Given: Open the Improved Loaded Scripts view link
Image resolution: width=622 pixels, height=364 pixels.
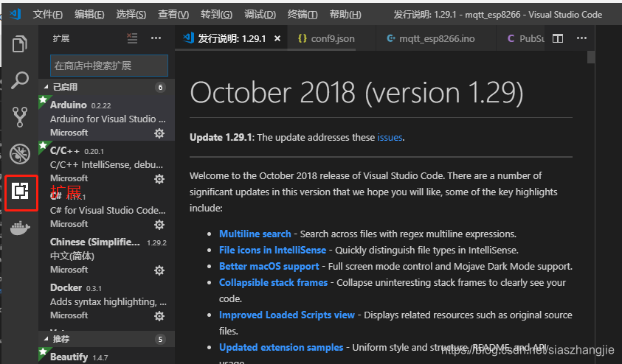Looking at the screenshot, I should tap(287, 315).
